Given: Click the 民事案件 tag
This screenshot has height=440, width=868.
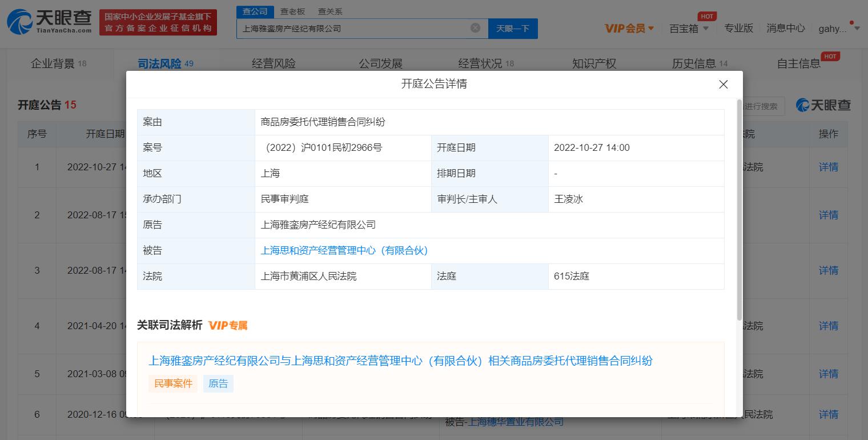Looking at the screenshot, I should pyautogui.click(x=173, y=383).
